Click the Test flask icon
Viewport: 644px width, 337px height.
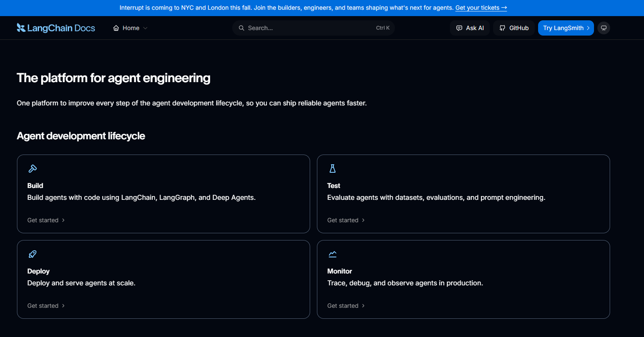(333, 168)
